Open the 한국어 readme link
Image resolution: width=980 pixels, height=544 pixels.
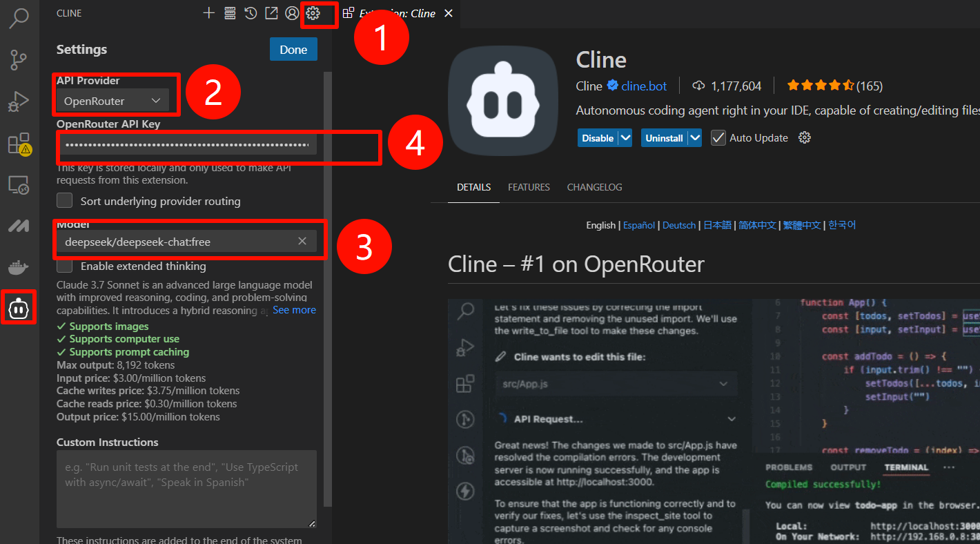[x=842, y=225]
